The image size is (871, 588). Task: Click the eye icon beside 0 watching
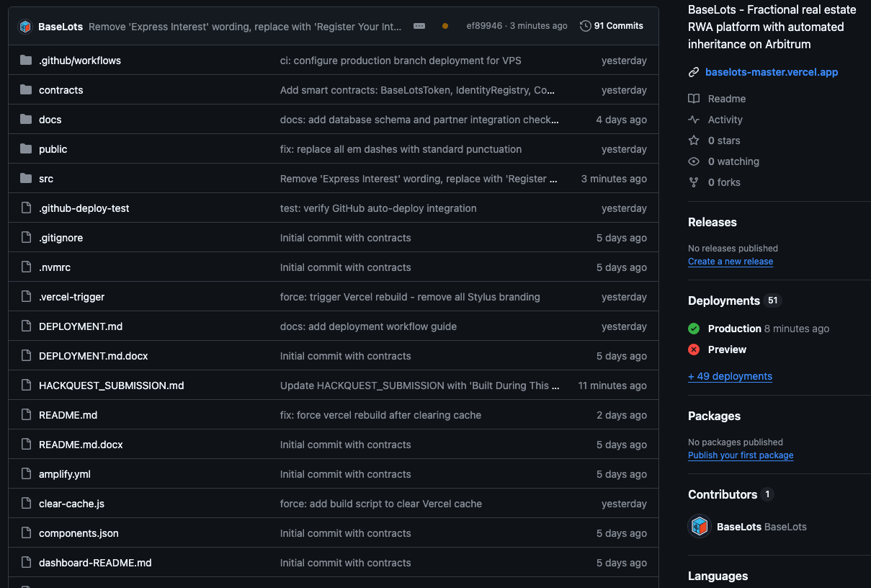coord(694,161)
